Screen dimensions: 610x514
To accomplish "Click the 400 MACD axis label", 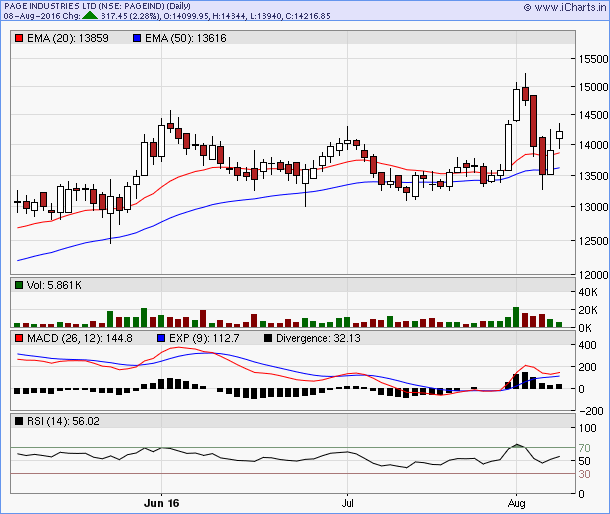I will (587, 345).
